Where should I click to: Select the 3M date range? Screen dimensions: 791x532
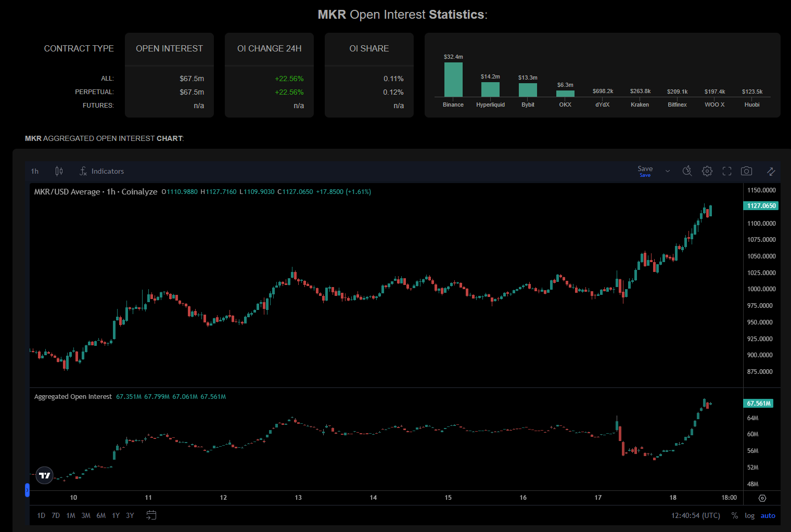(x=86, y=515)
